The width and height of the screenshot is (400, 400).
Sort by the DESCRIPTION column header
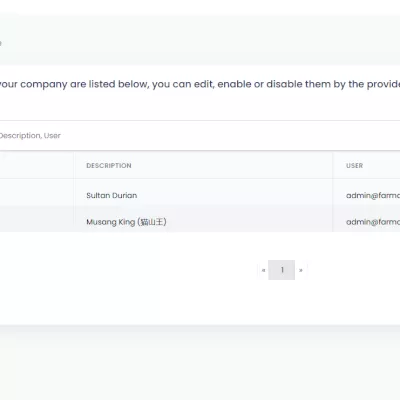pos(109,166)
